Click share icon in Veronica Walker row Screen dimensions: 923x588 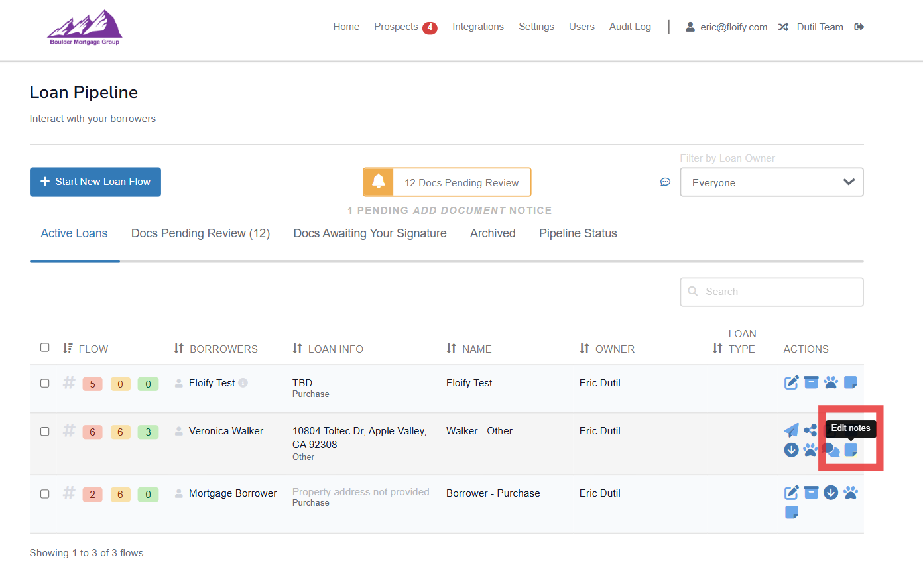(810, 430)
